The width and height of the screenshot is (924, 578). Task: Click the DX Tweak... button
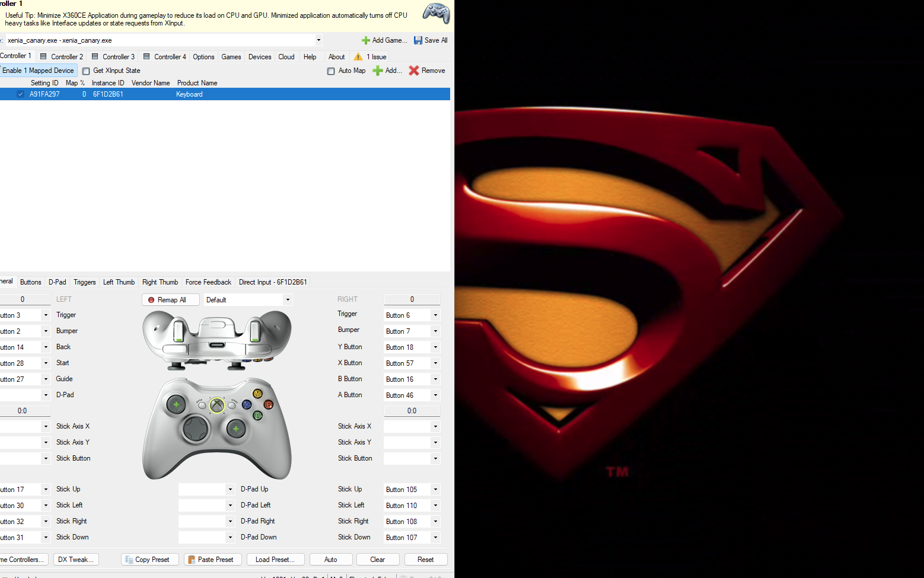click(x=76, y=560)
